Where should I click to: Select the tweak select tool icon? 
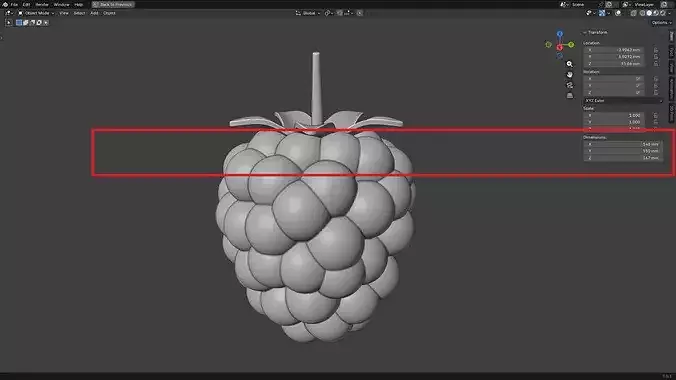[9, 22]
